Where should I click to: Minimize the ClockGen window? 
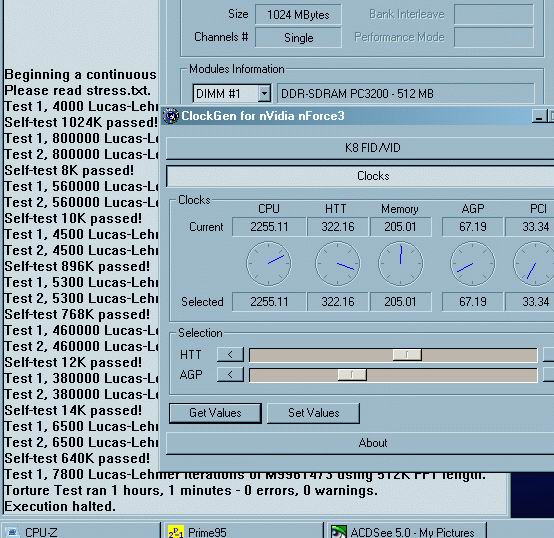[539, 116]
